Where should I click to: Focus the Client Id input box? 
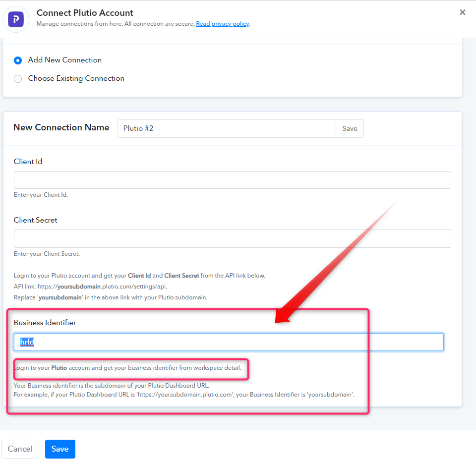[x=232, y=180]
